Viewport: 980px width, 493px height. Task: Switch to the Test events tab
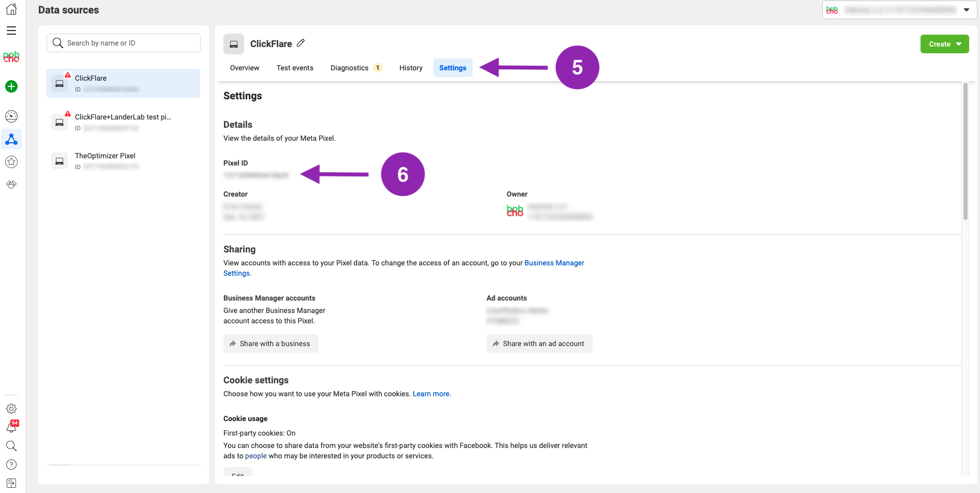pos(295,68)
